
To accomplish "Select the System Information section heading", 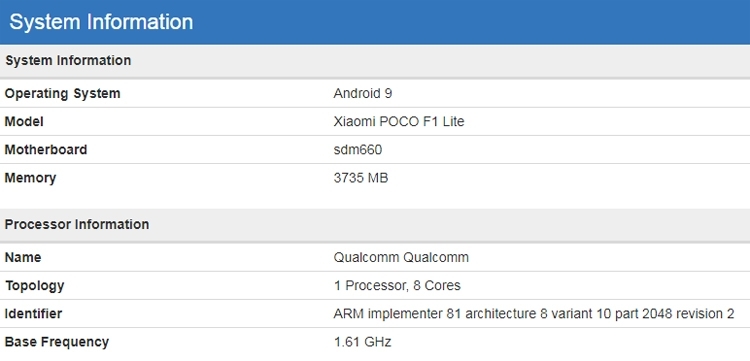I will pyautogui.click(x=68, y=61).
